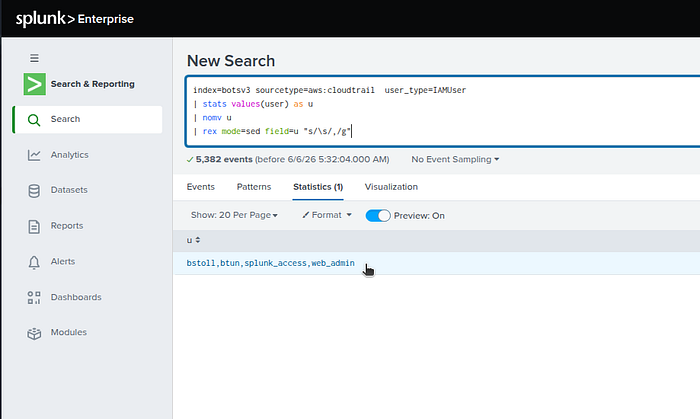Click the Splunk Enterprise logo

coord(75,19)
